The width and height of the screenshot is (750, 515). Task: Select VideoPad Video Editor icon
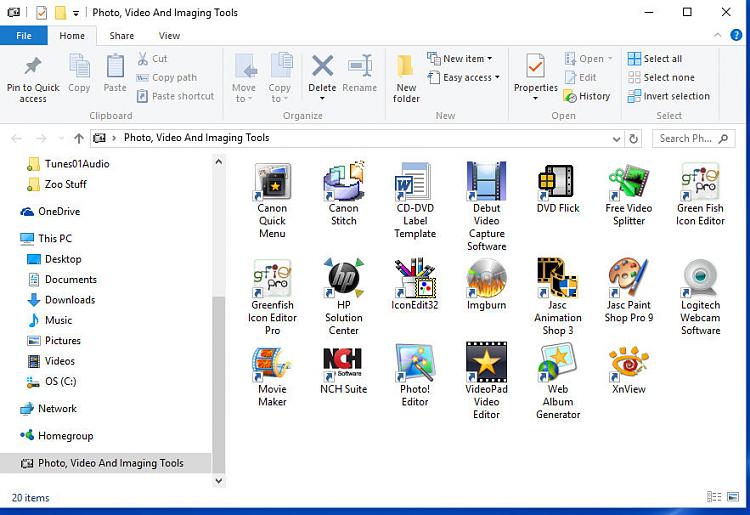(x=486, y=362)
